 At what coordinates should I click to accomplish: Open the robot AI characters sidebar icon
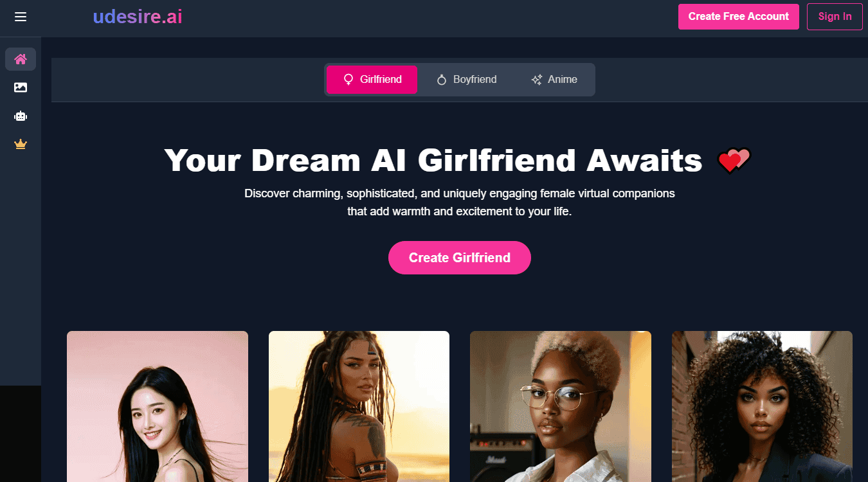coord(21,116)
